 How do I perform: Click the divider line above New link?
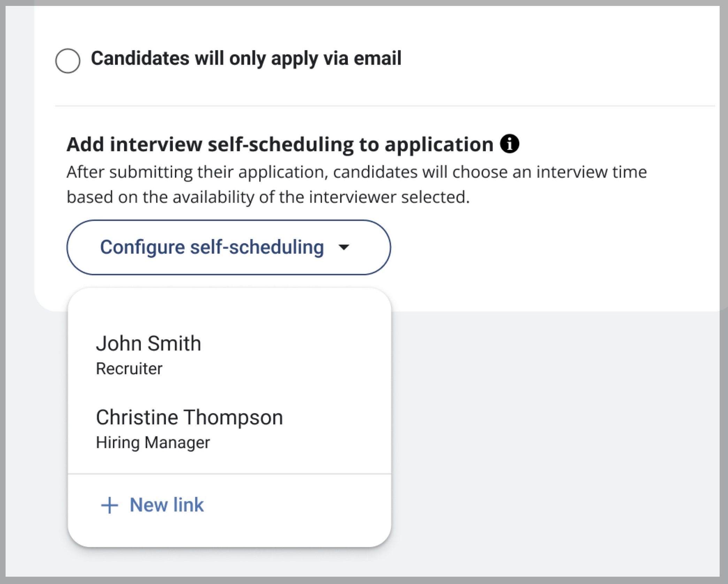229,474
